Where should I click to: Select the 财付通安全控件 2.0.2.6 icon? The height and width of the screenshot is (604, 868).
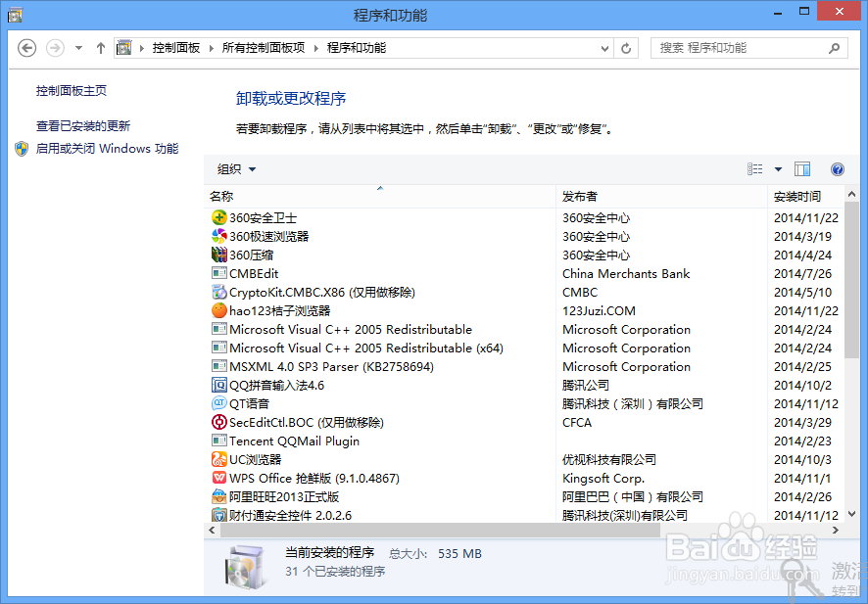(219, 515)
